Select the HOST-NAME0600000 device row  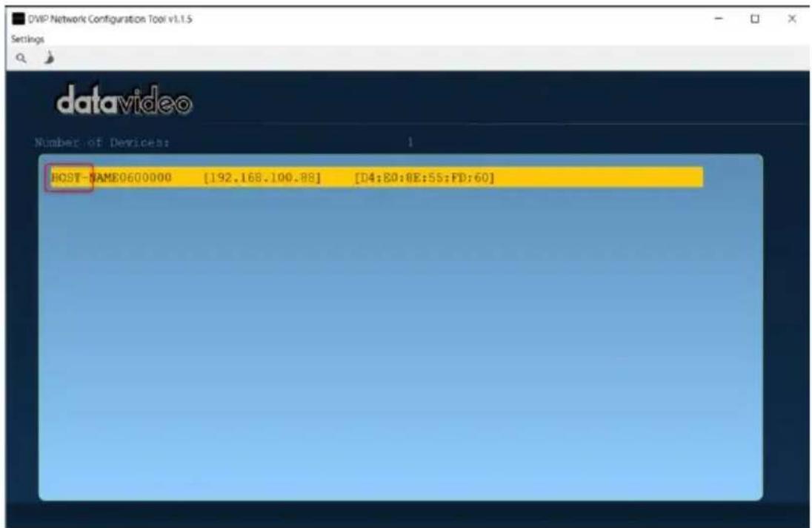376,178
